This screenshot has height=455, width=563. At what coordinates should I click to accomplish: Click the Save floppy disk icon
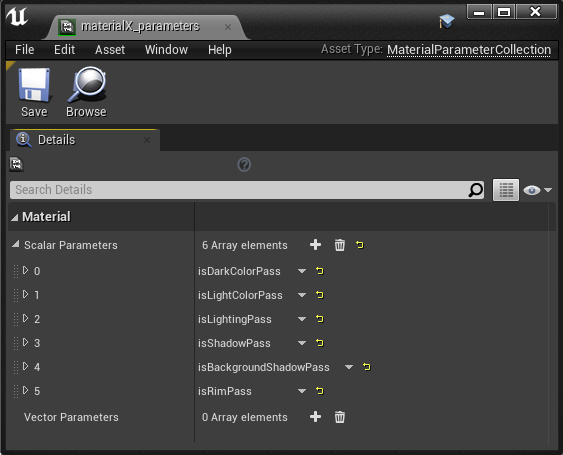(34, 85)
